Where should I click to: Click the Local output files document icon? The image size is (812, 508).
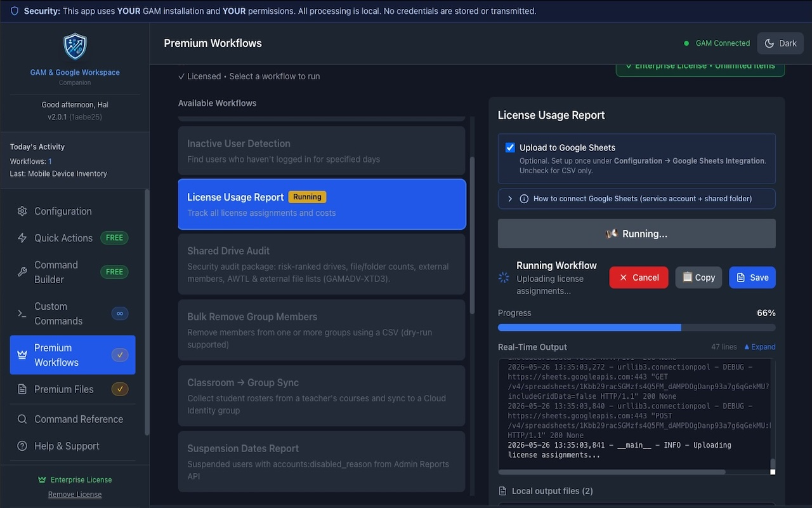coord(503,491)
